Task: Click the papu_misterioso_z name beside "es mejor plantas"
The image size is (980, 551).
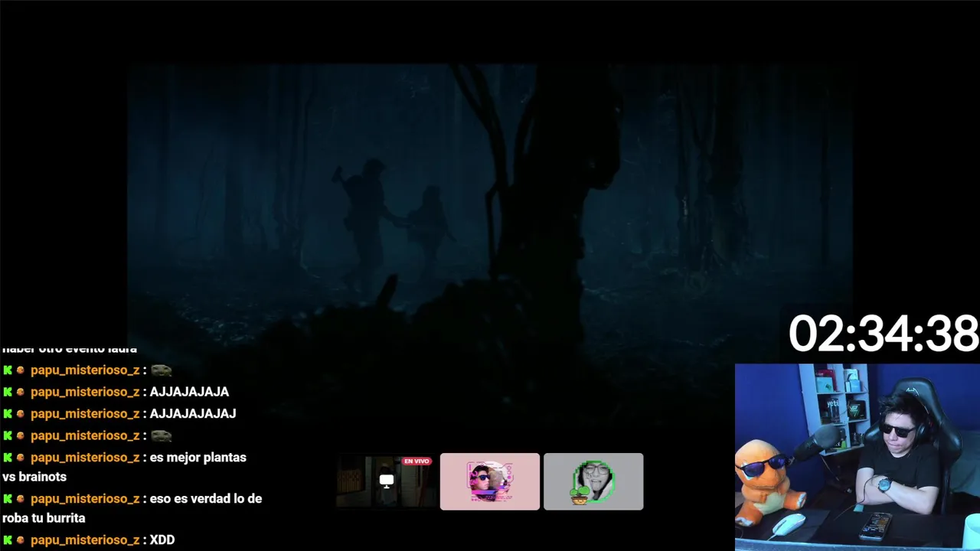Action: coord(85,458)
